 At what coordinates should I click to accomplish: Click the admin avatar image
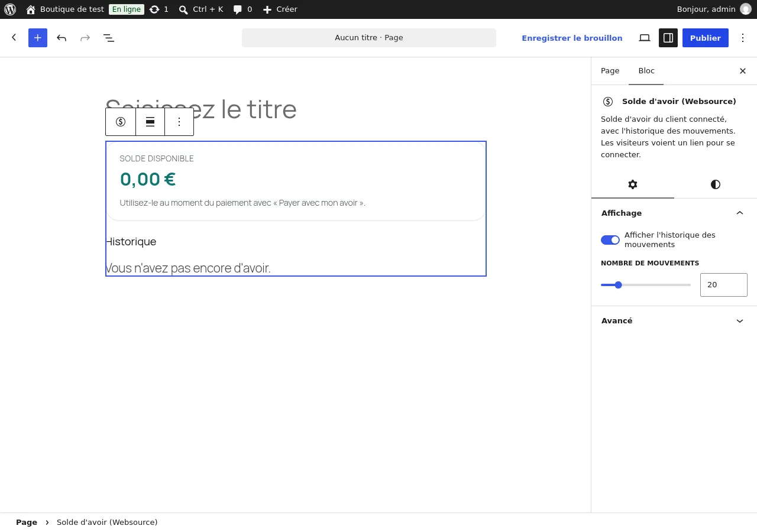coord(746,9)
